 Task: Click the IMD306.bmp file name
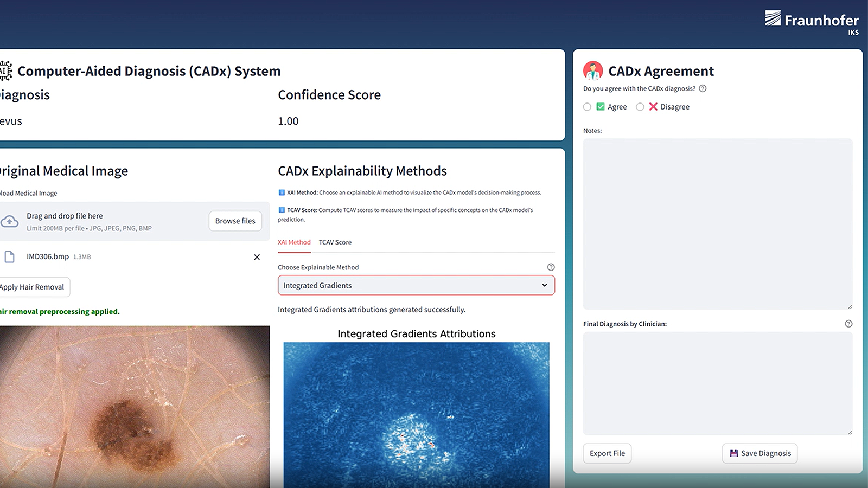coord(48,256)
